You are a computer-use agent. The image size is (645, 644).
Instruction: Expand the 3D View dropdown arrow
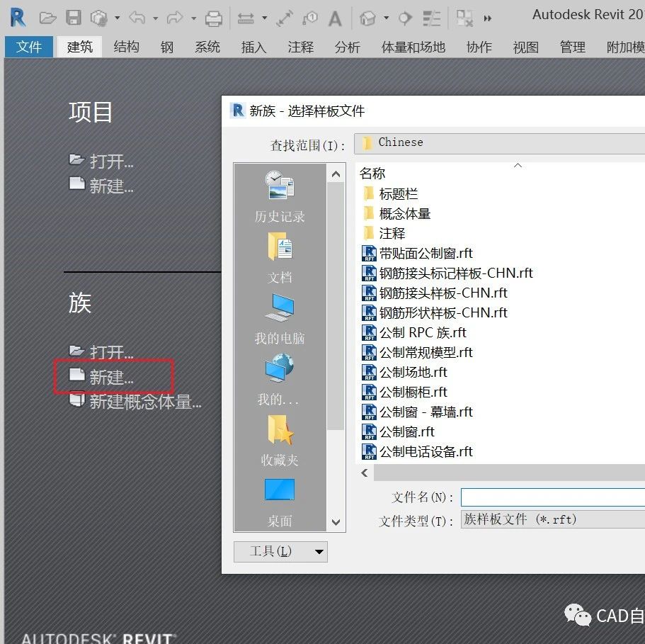point(387,18)
